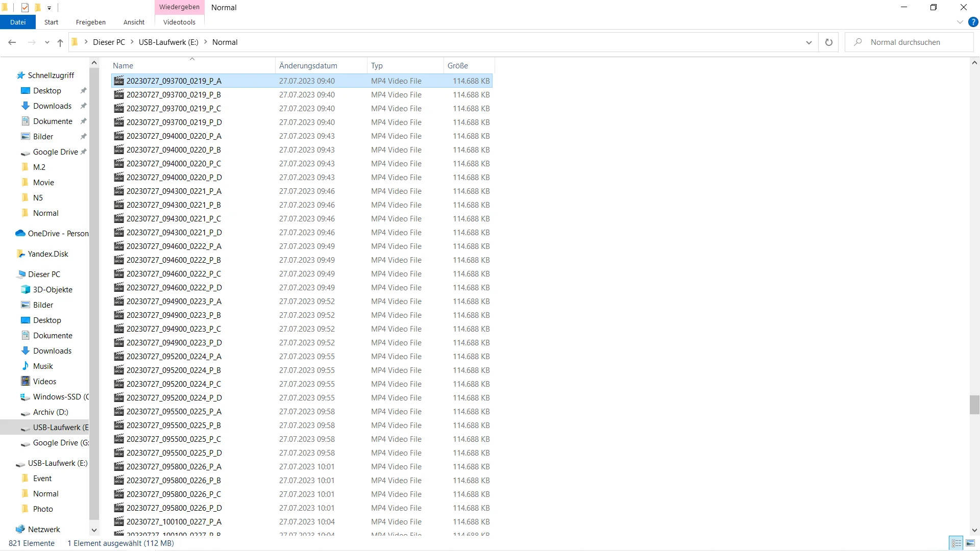Open the Movie folder in sidebar
This screenshot has height=551, width=980.
point(43,183)
